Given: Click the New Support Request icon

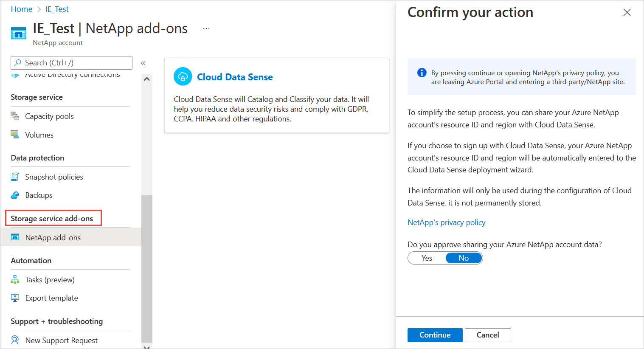Looking at the screenshot, I should 15,340.
